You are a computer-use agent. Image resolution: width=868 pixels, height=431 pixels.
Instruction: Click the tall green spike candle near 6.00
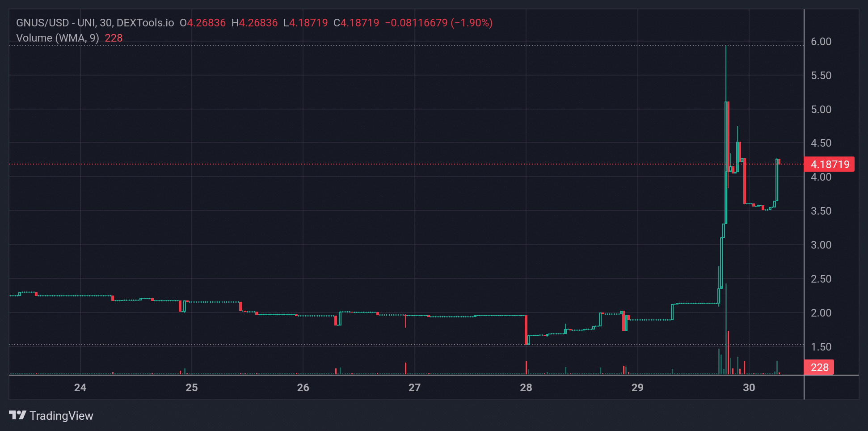click(x=726, y=134)
